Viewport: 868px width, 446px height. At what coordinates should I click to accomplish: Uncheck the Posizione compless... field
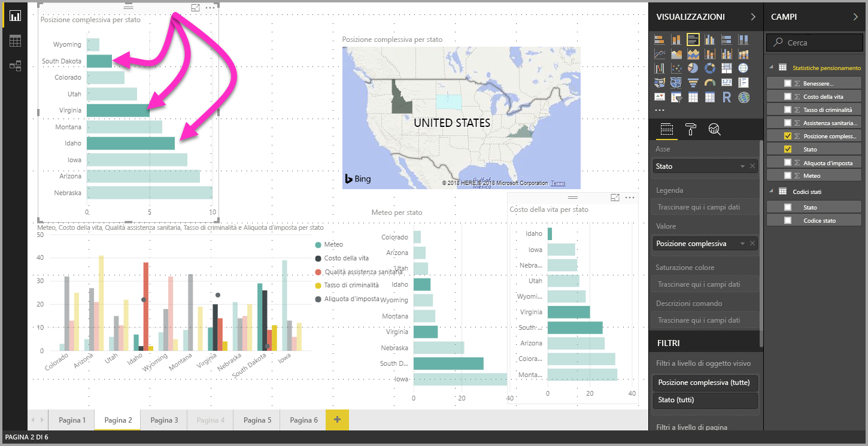[788, 136]
